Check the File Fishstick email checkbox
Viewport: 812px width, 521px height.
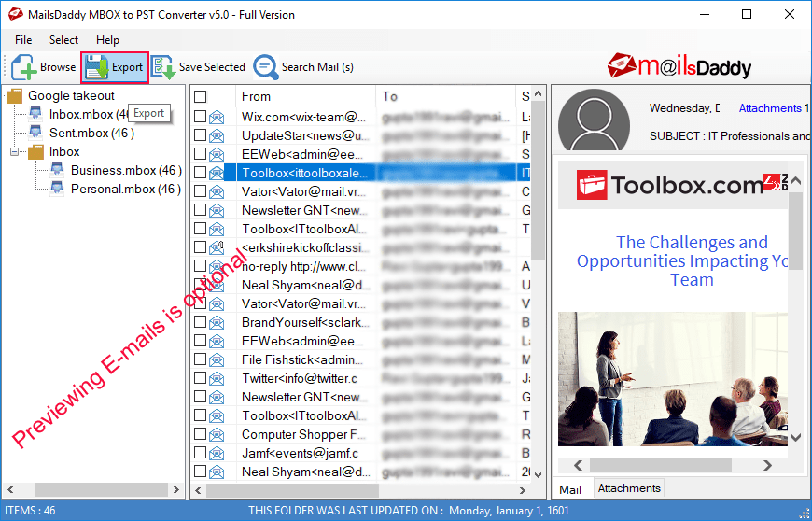(201, 359)
